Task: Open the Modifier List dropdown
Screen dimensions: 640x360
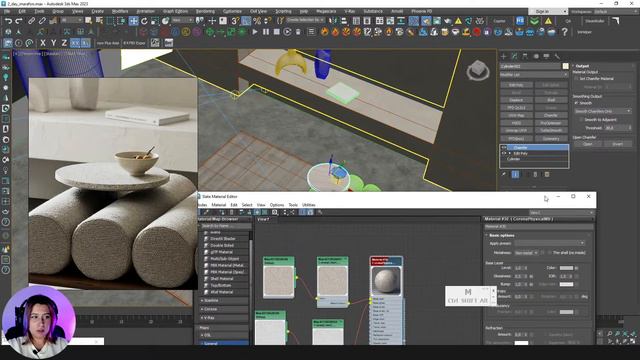Action: (534, 75)
